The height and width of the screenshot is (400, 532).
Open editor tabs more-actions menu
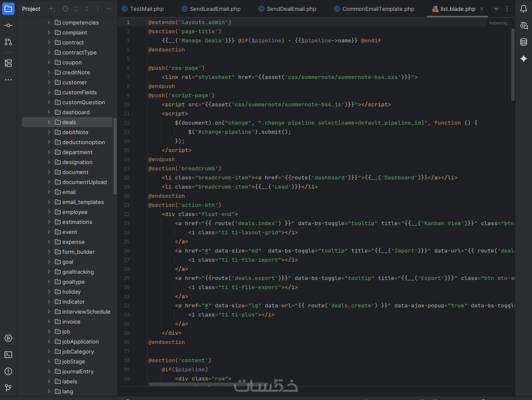pyautogui.click(x=507, y=9)
